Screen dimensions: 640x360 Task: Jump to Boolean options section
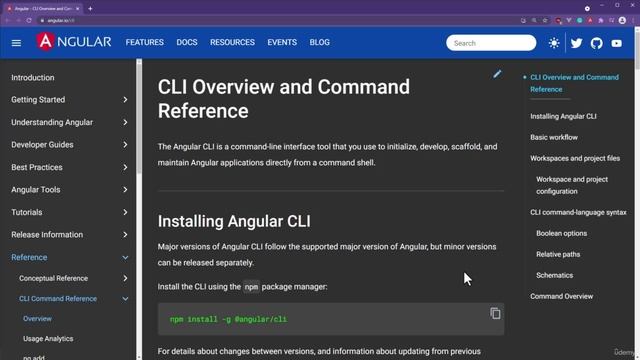tap(561, 233)
